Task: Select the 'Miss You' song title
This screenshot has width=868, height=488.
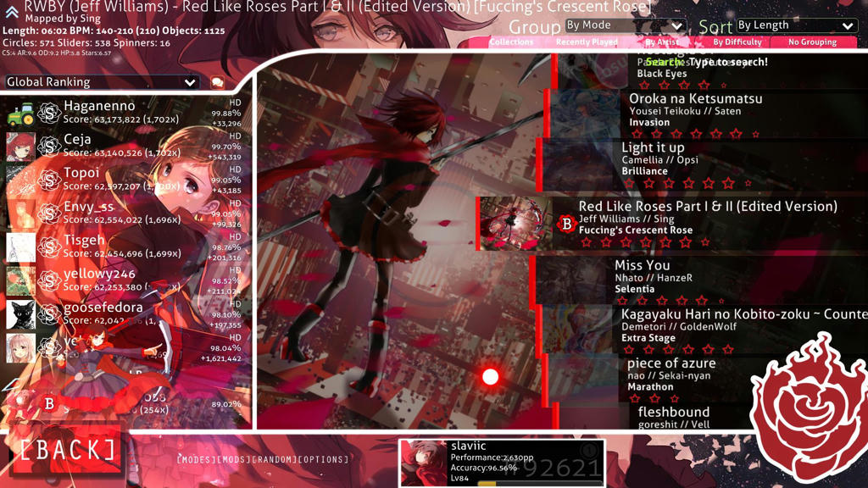Action: (643, 265)
